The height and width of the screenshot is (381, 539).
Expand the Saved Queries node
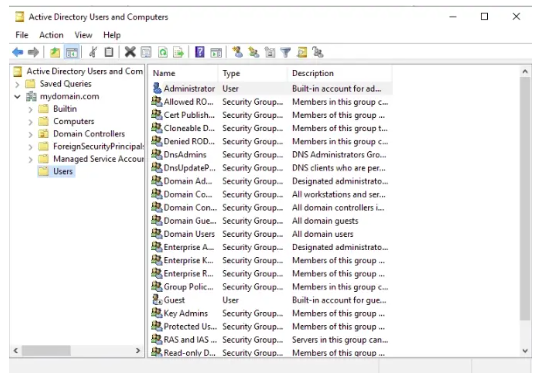point(17,84)
